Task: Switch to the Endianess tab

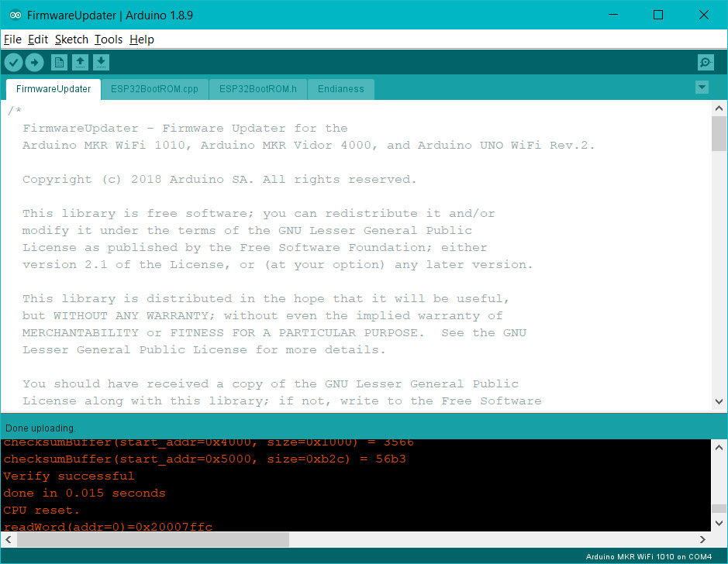Action: point(341,89)
